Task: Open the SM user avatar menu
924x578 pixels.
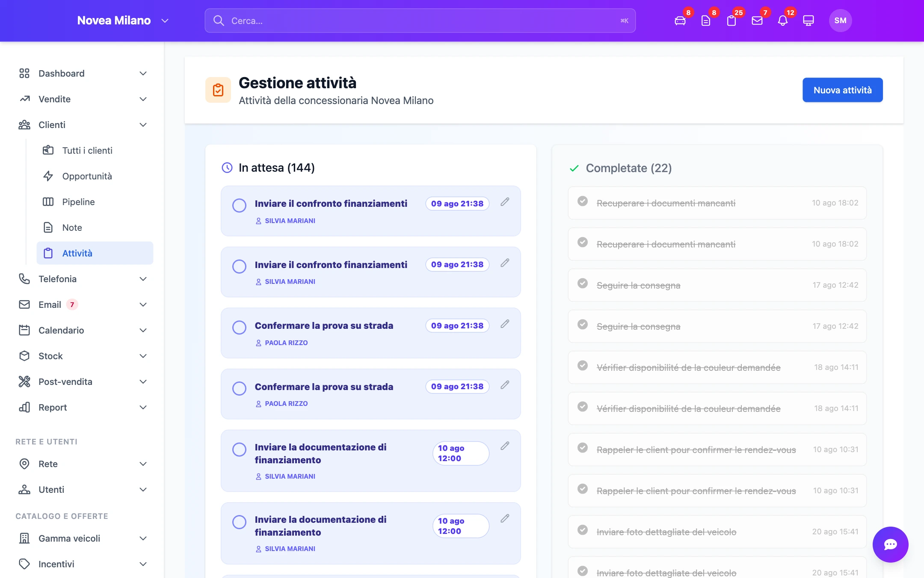Action: tap(840, 21)
